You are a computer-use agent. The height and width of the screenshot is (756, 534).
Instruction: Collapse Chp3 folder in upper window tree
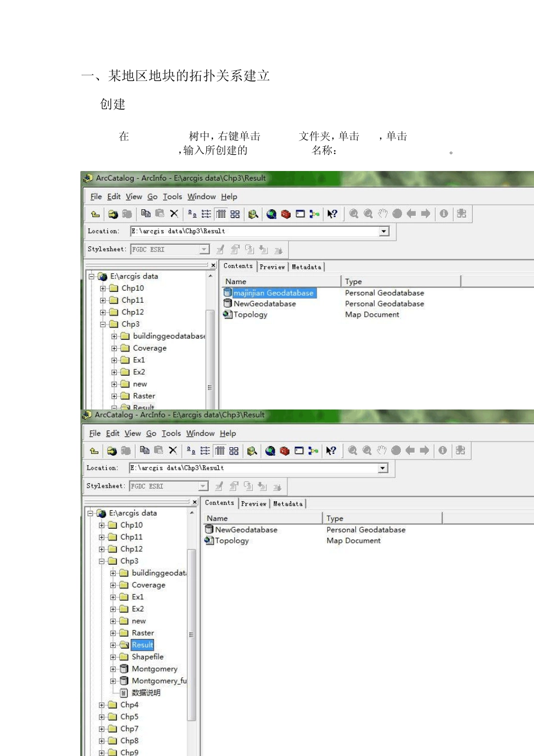[x=103, y=325]
